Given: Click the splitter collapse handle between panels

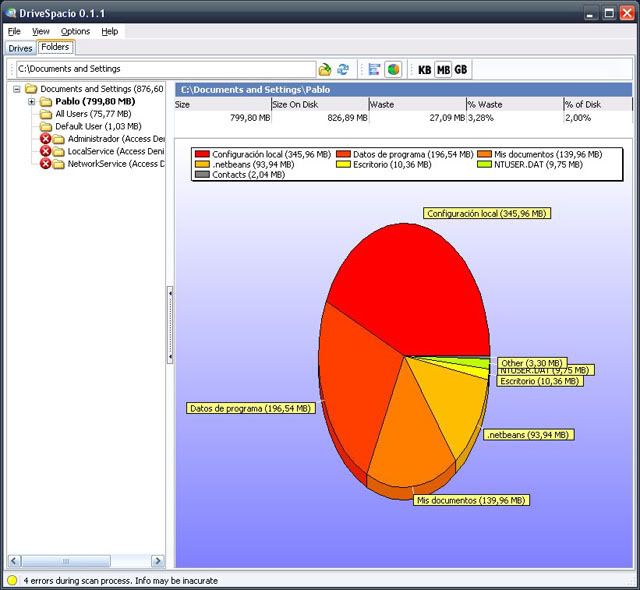Looking at the screenshot, I should pyautogui.click(x=170, y=292).
